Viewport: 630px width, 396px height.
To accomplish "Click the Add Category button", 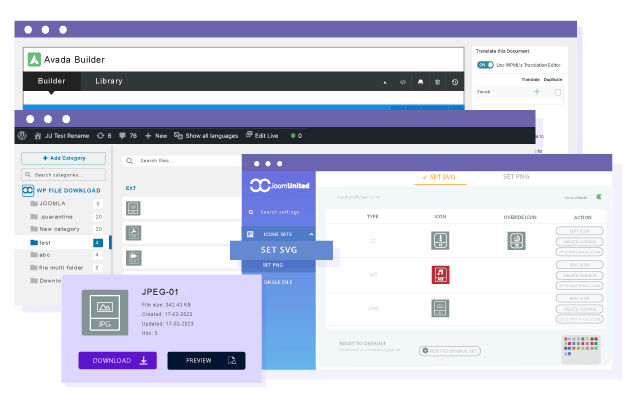I will (x=63, y=158).
